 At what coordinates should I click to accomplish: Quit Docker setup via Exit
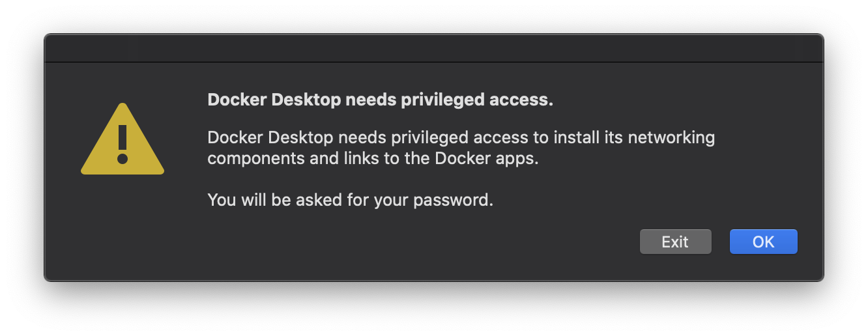pyautogui.click(x=675, y=242)
